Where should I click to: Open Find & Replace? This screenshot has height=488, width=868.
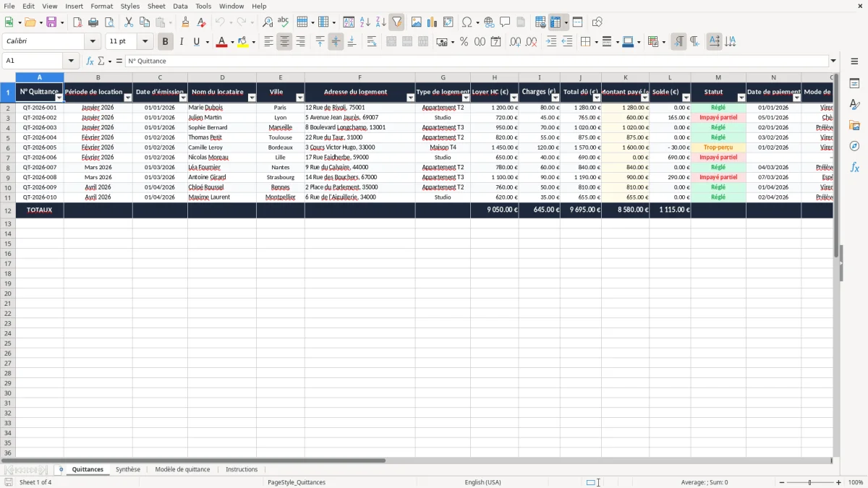[268, 22]
